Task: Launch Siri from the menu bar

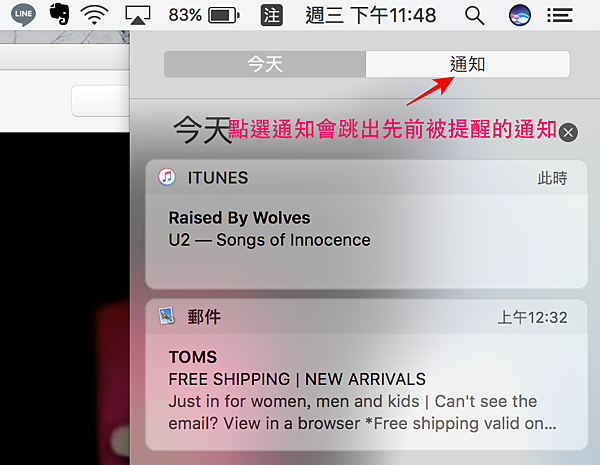Action: (x=520, y=15)
